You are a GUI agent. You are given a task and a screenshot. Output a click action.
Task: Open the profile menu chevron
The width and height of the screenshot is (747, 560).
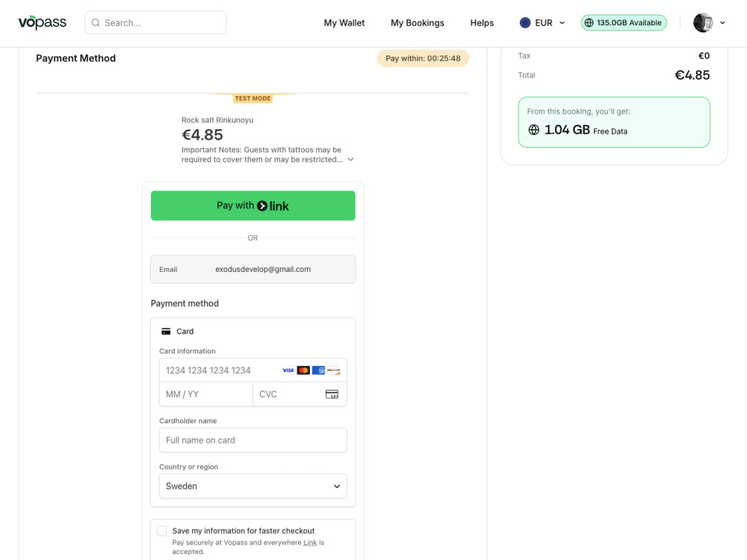[x=722, y=23]
